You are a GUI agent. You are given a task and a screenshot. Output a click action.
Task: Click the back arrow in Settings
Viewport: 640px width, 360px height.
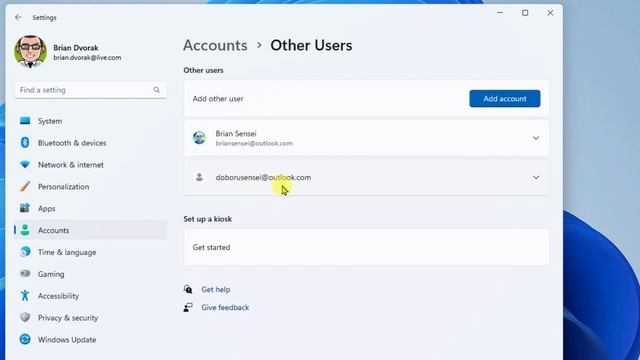[x=18, y=17]
